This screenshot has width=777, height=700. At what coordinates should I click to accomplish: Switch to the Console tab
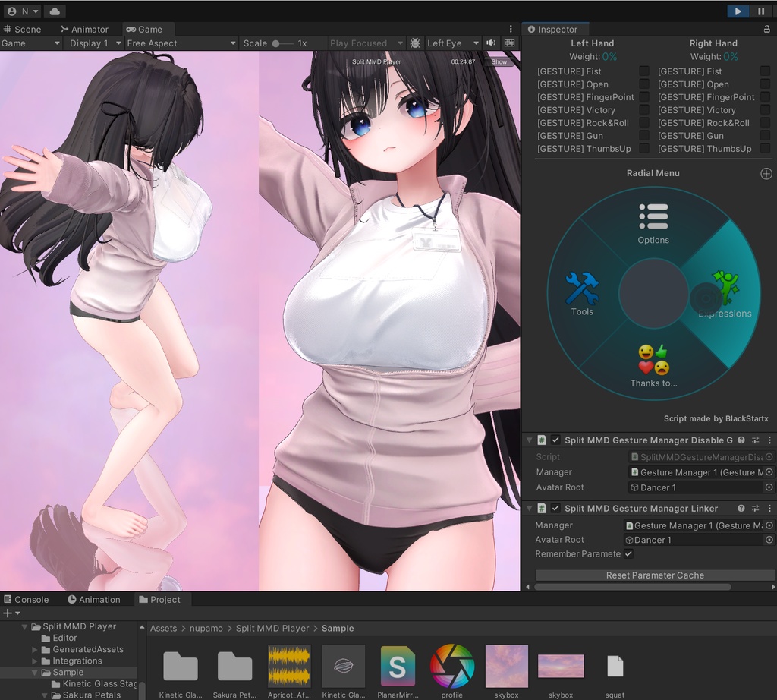pyautogui.click(x=27, y=599)
